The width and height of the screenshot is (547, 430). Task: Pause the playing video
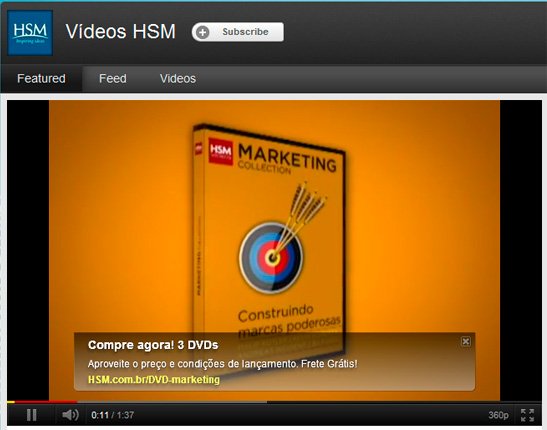click(x=31, y=415)
